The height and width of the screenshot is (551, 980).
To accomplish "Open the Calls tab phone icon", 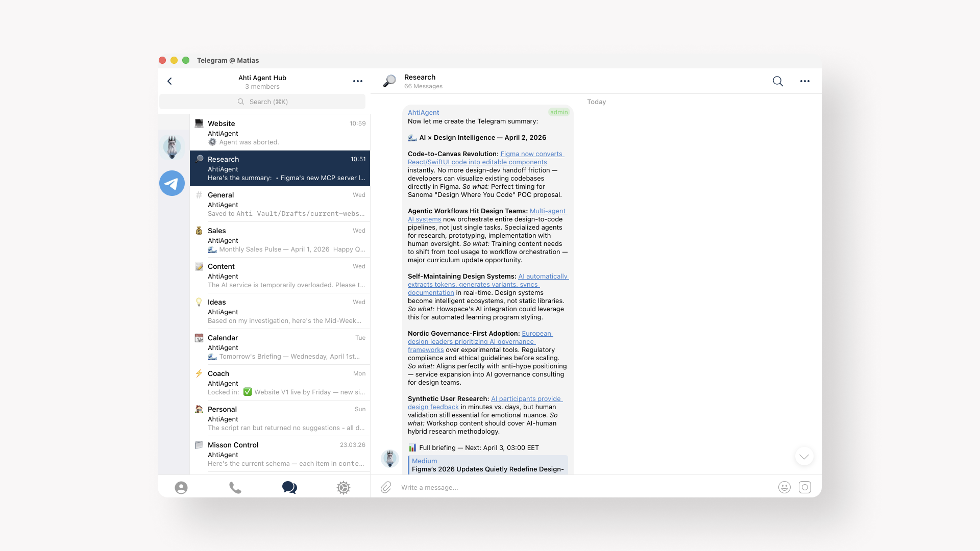I will tap(235, 488).
